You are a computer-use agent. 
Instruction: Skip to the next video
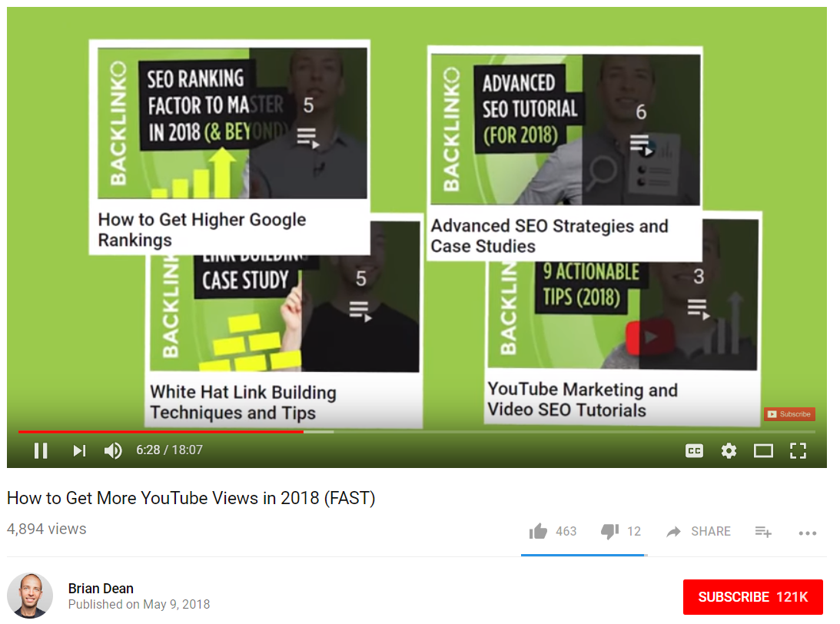[x=79, y=450]
